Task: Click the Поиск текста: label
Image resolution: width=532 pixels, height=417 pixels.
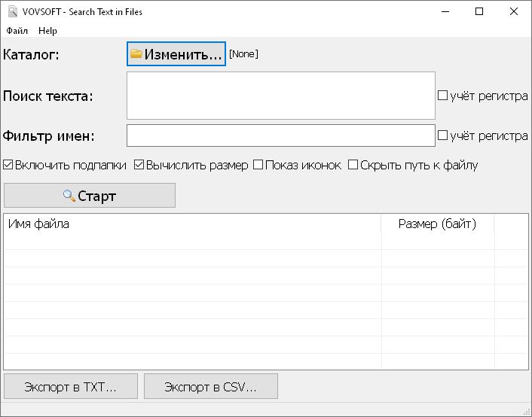Action: pyautogui.click(x=47, y=96)
